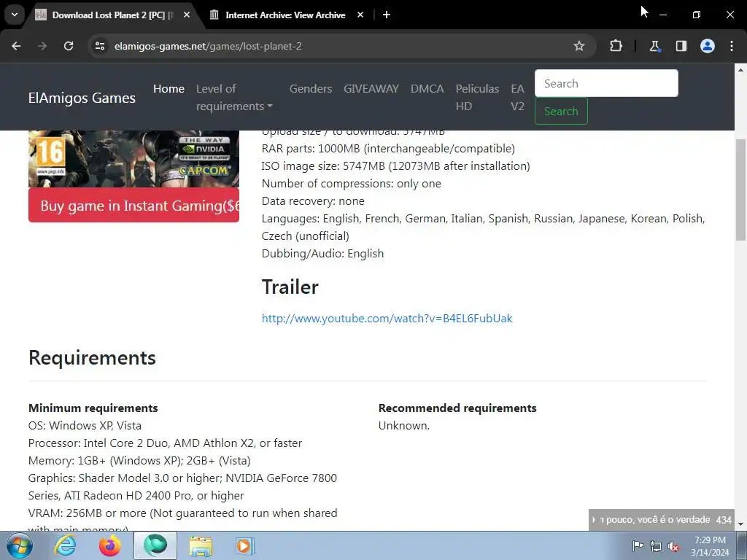
Task: Switch to Internet Archive: View Archive tab
Action: click(x=285, y=15)
